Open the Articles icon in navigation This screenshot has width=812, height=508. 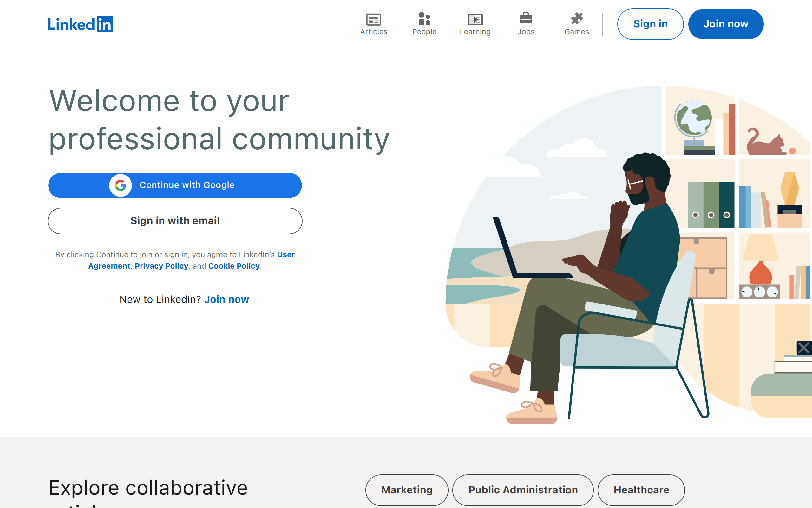click(373, 19)
